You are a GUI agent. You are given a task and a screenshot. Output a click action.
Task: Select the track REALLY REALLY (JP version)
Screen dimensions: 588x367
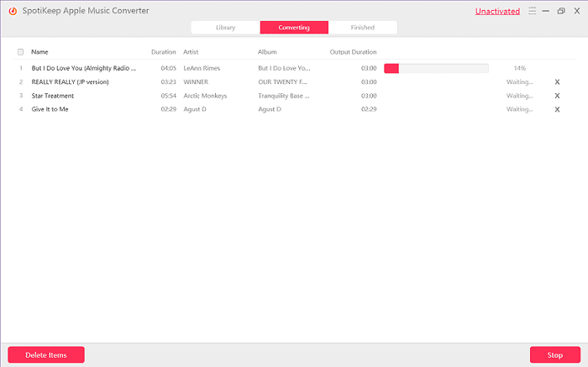[x=70, y=82]
